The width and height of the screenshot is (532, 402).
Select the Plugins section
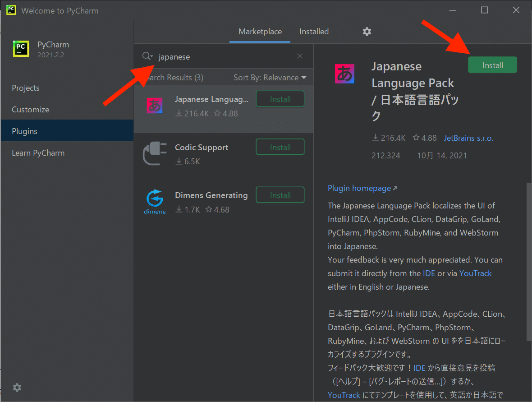(x=67, y=131)
